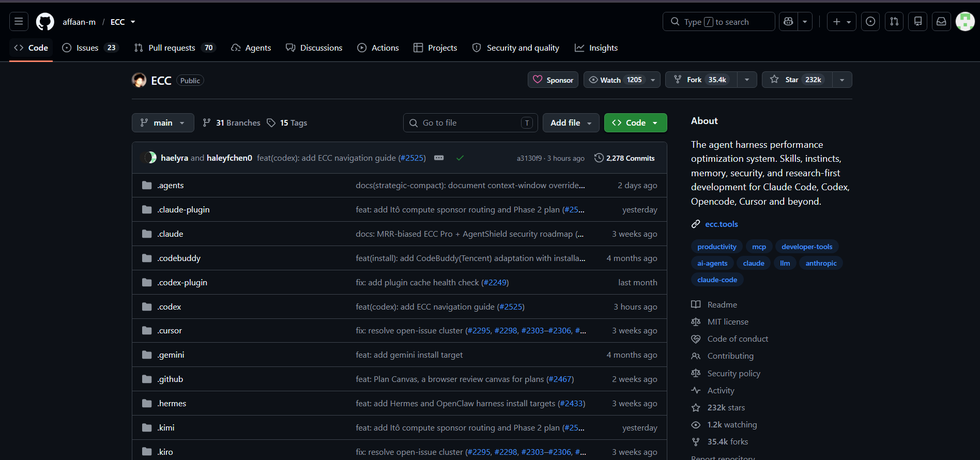This screenshot has width=980, height=460.
Task: Open the create new plus dropdown
Action: click(x=841, y=22)
